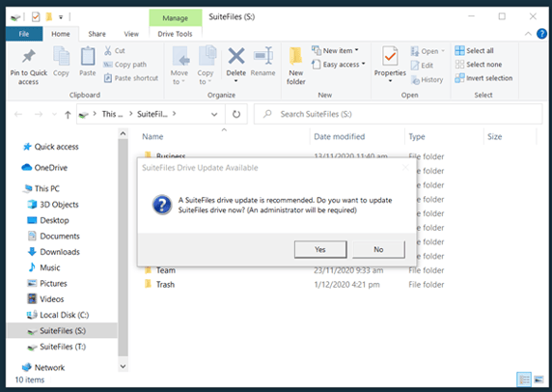Switch to the Share tab
552x392 pixels.
pyautogui.click(x=97, y=34)
